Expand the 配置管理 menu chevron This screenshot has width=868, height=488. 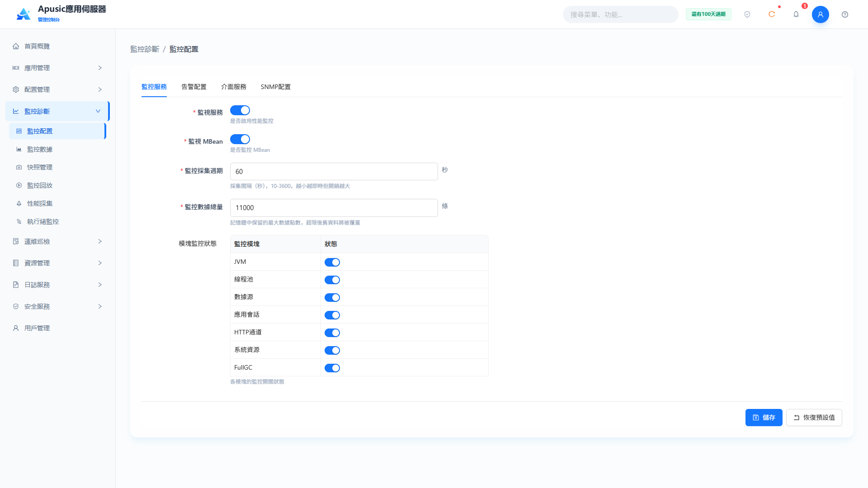(x=100, y=89)
